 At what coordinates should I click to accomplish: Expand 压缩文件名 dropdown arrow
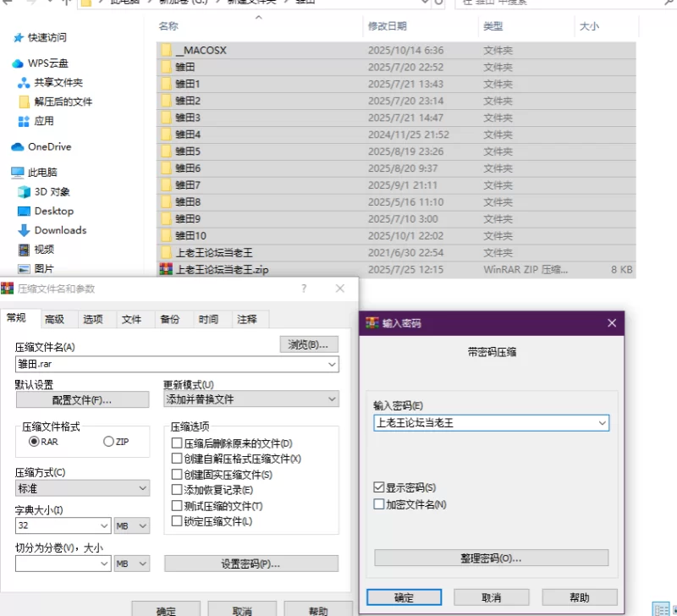[332, 365]
